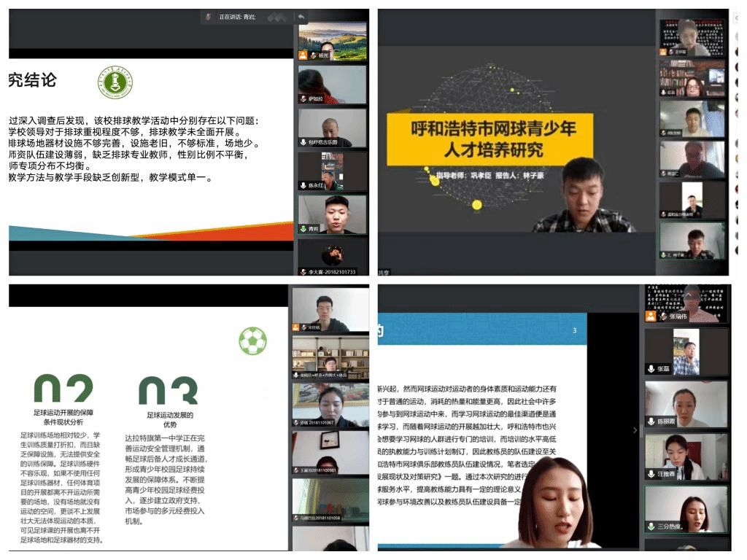Click the green mic icon beside 三分热度

[651, 526]
